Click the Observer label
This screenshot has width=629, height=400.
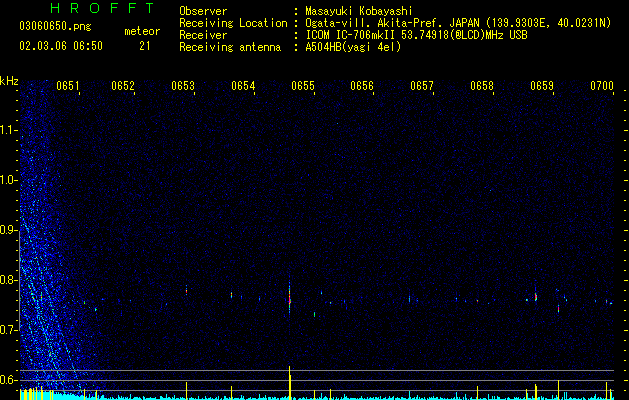[203, 11]
